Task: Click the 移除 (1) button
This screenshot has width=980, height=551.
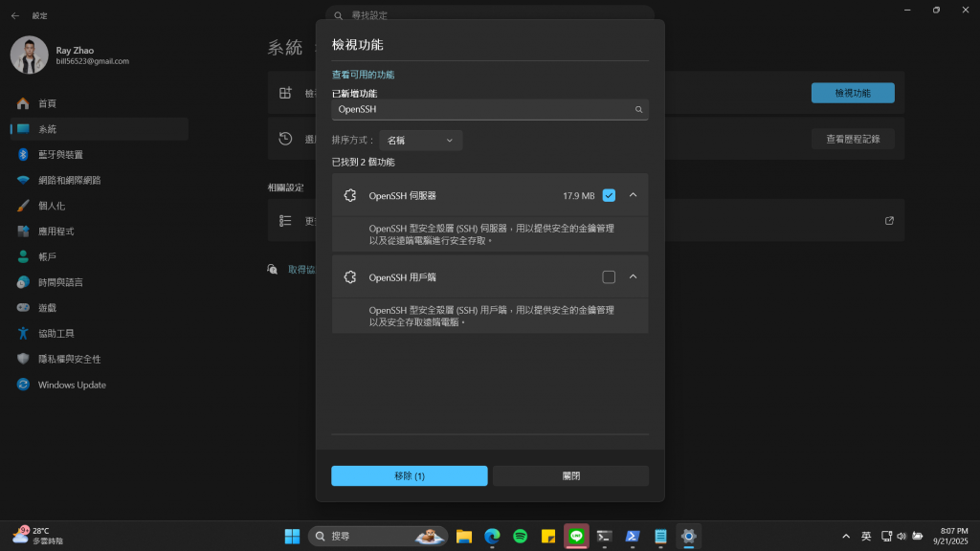Action: click(x=410, y=476)
